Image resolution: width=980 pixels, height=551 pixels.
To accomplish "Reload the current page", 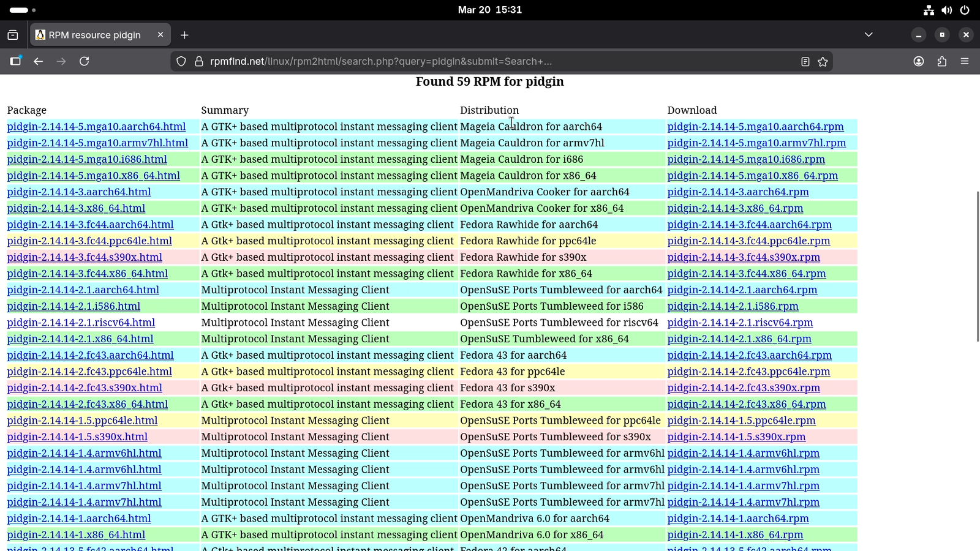I will (x=85, y=61).
